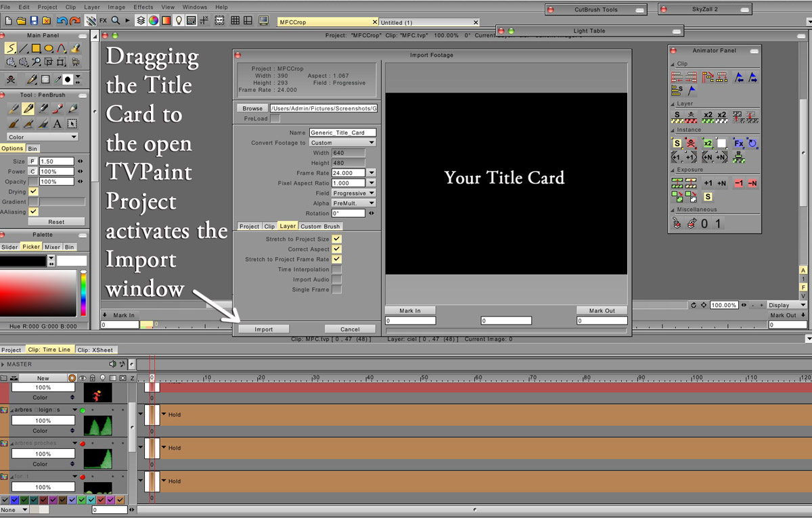Open the Pixel Aspect Ratio dropdown arrow
The image size is (812, 518).
tap(371, 183)
